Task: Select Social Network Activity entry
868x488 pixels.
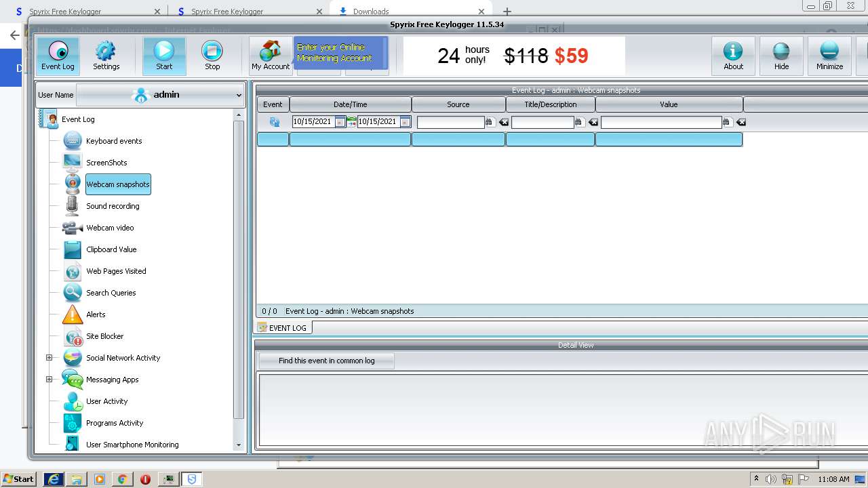Action: click(x=123, y=358)
